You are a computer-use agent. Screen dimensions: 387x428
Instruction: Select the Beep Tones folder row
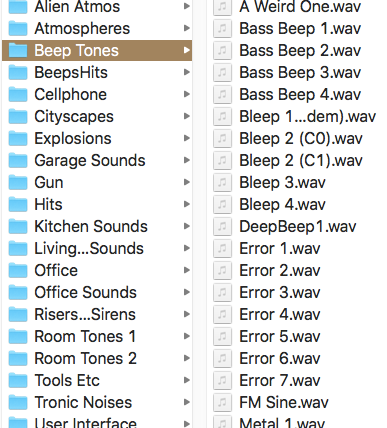click(x=97, y=50)
